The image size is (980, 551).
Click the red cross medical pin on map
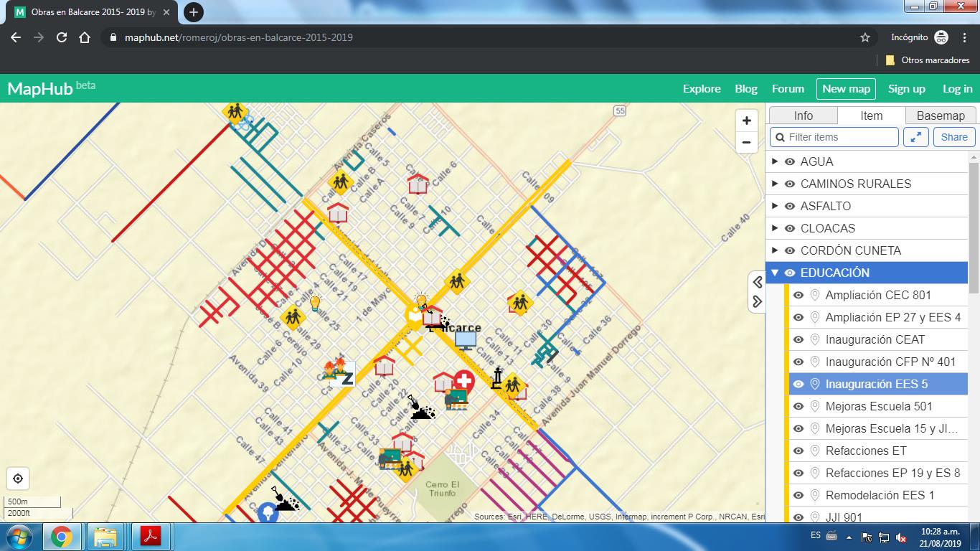pyautogui.click(x=464, y=382)
